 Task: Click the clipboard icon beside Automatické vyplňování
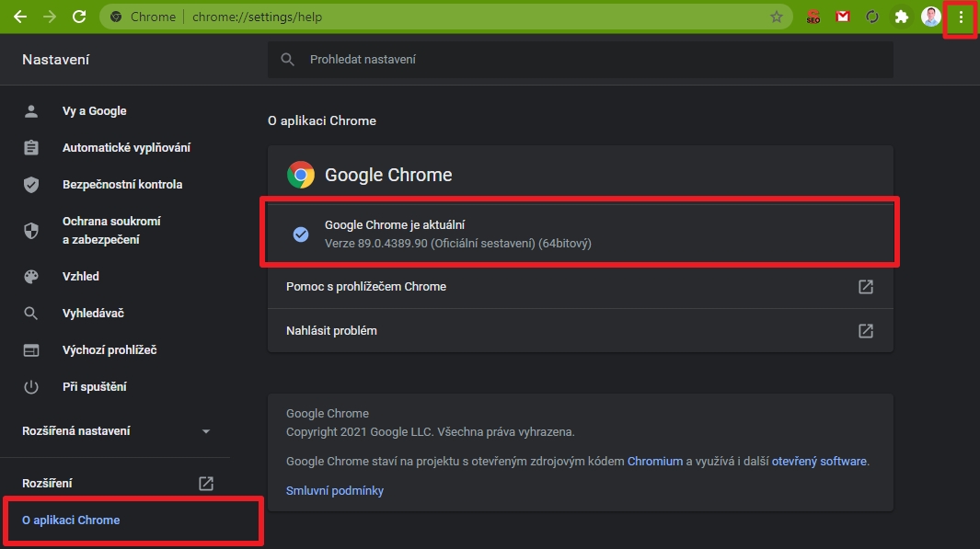tap(30, 147)
